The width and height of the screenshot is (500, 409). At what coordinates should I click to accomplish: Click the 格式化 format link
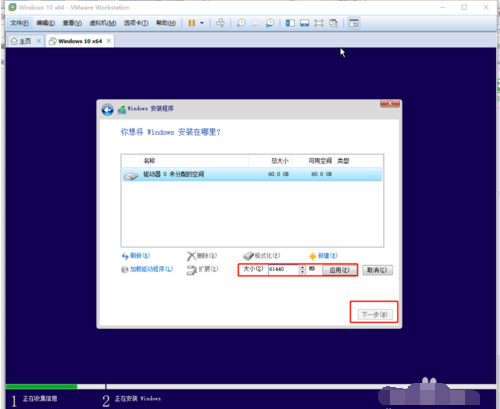pyautogui.click(x=262, y=256)
